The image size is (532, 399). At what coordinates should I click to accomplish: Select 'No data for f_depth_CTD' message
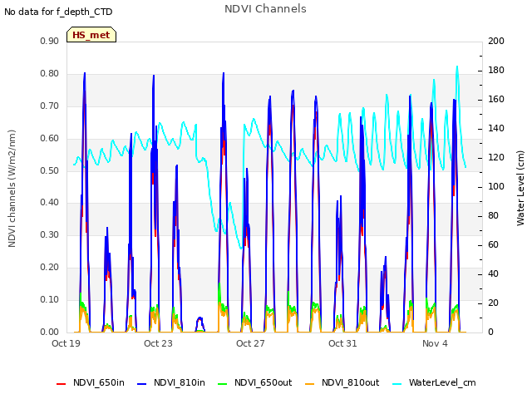[58, 12]
